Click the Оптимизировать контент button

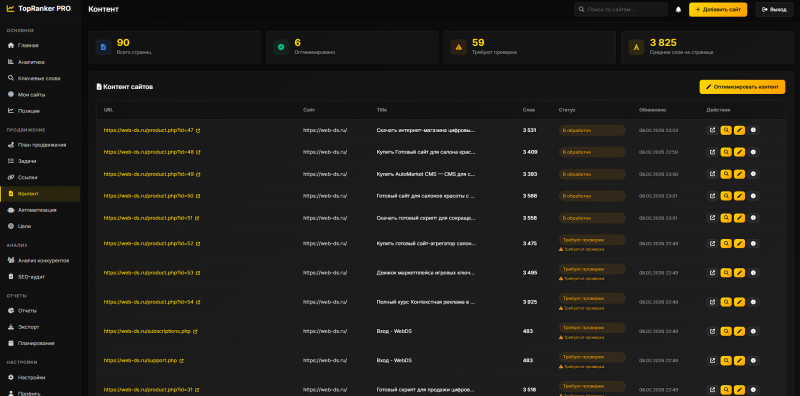tap(742, 87)
